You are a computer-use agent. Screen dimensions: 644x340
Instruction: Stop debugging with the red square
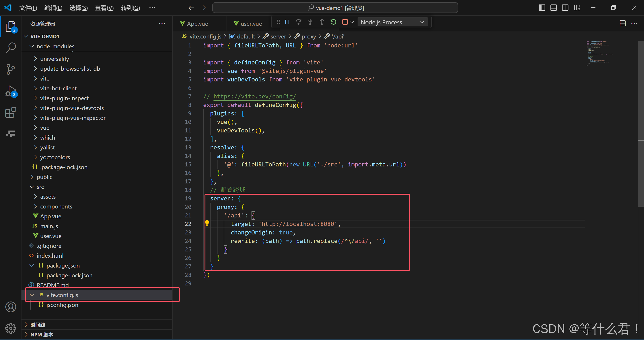pos(345,22)
